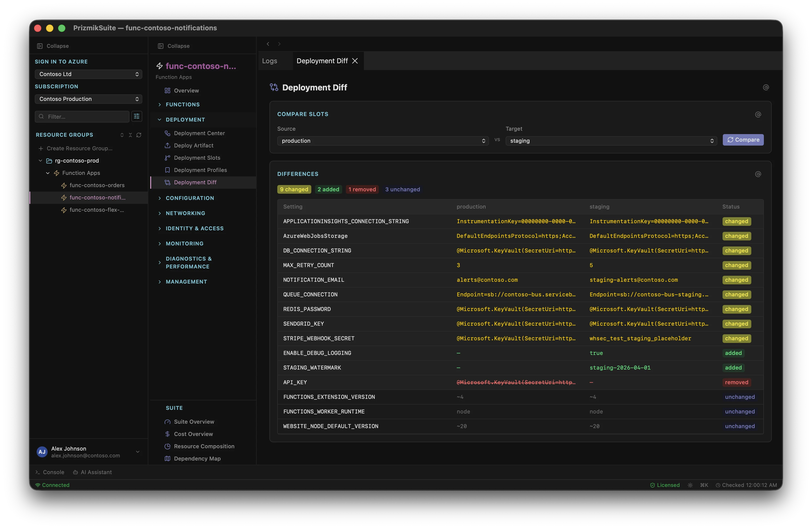The width and height of the screenshot is (812, 529).
Task: Refresh the resource groups list
Action: (139, 135)
